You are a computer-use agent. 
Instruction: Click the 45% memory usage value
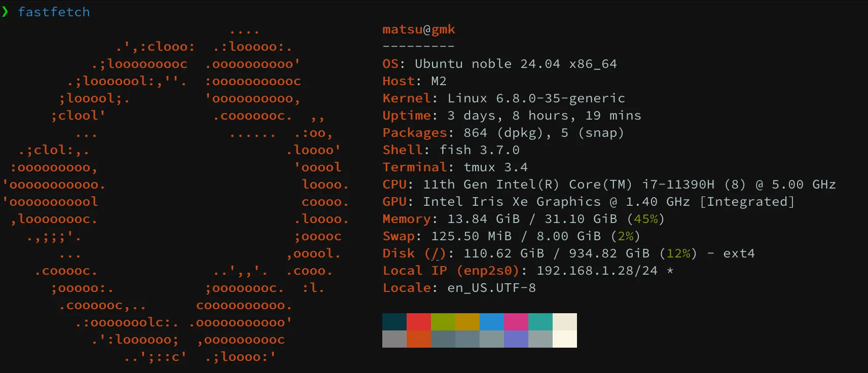point(646,219)
